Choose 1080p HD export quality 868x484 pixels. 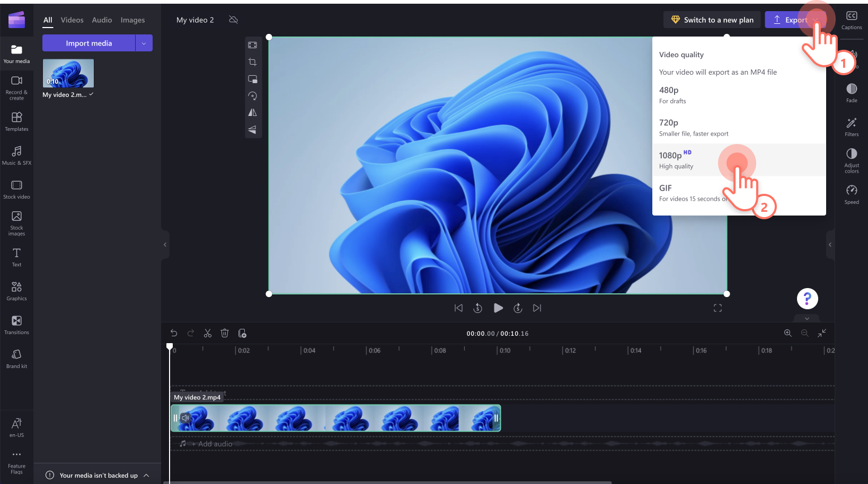point(739,160)
